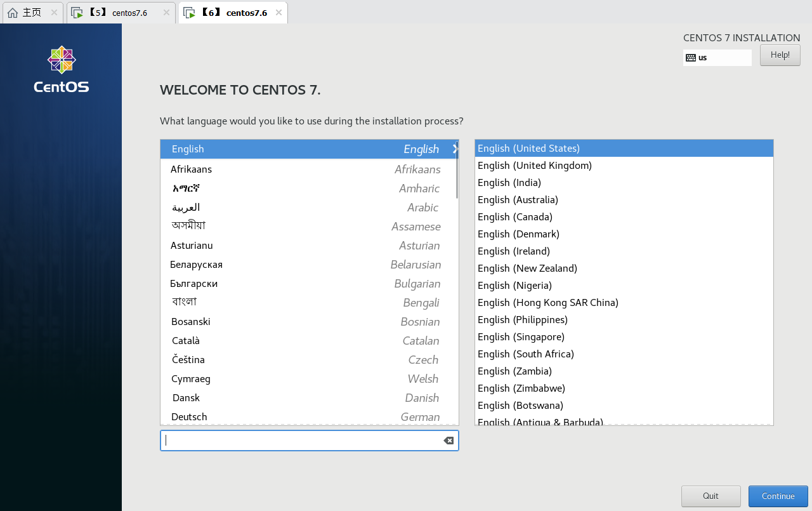Select English (South Africa) locale

(x=624, y=354)
